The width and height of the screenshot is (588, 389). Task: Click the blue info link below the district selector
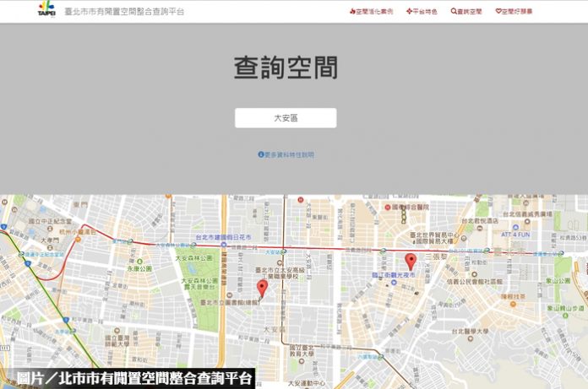286,154
